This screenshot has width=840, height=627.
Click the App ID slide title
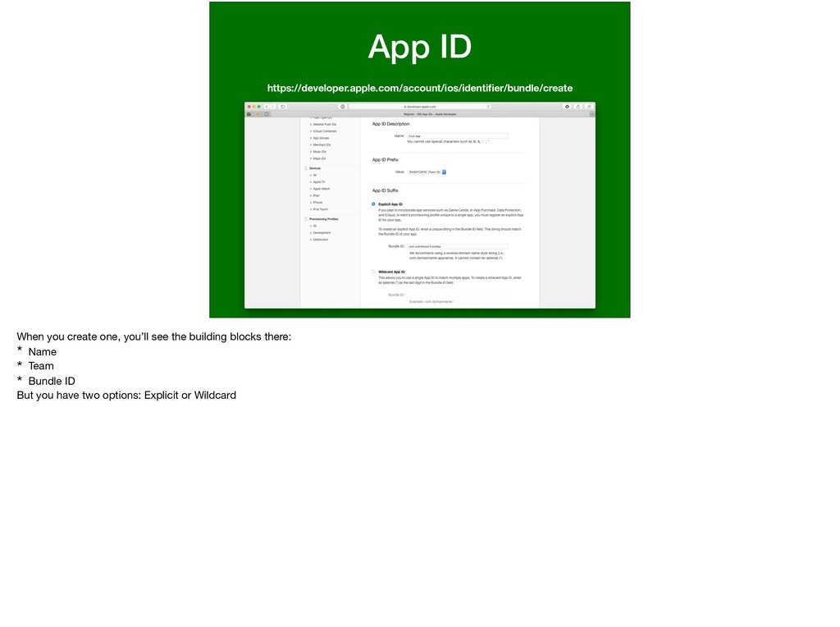pyautogui.click(x=420, y=47)
